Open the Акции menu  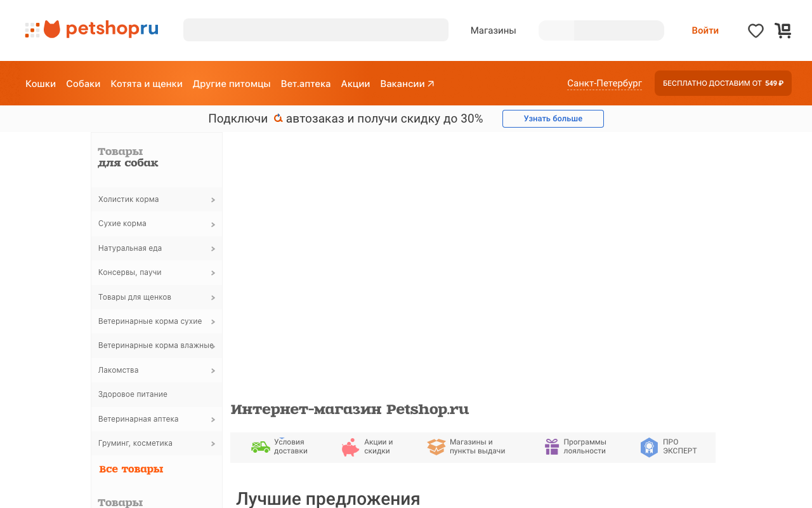point(355,83)
